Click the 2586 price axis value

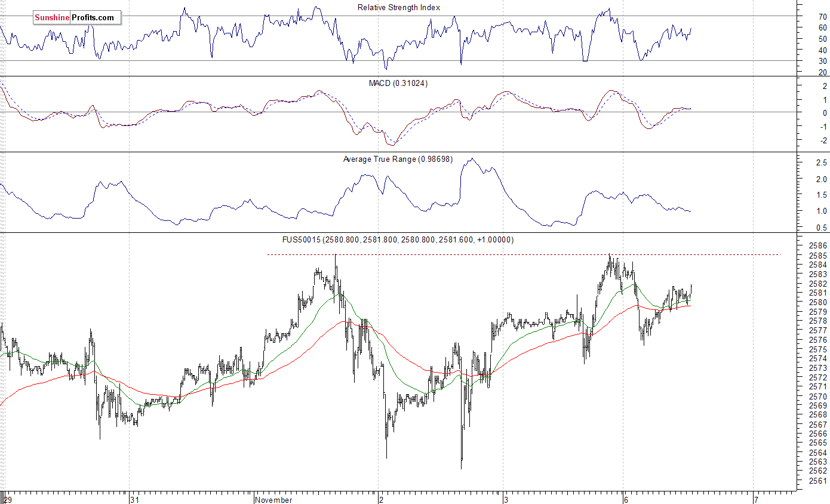(x=819, y=246)
